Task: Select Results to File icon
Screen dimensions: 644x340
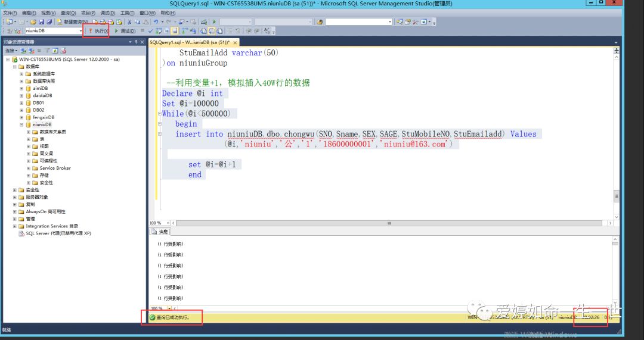Action: [219, 31]
